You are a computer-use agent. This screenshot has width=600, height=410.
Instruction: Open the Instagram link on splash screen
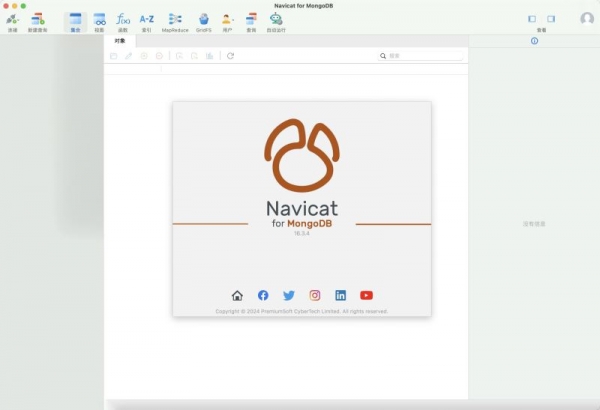[315, 295]
